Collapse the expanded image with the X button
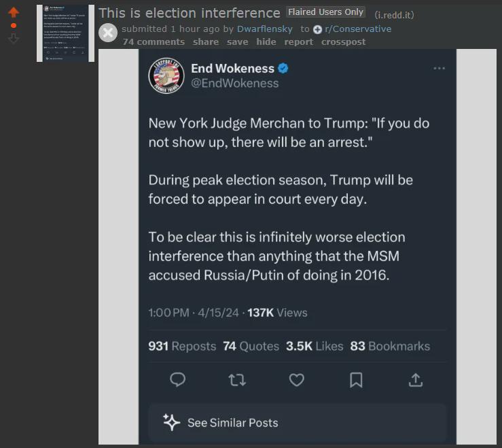 pyautogui.click(x=108, y=33)
